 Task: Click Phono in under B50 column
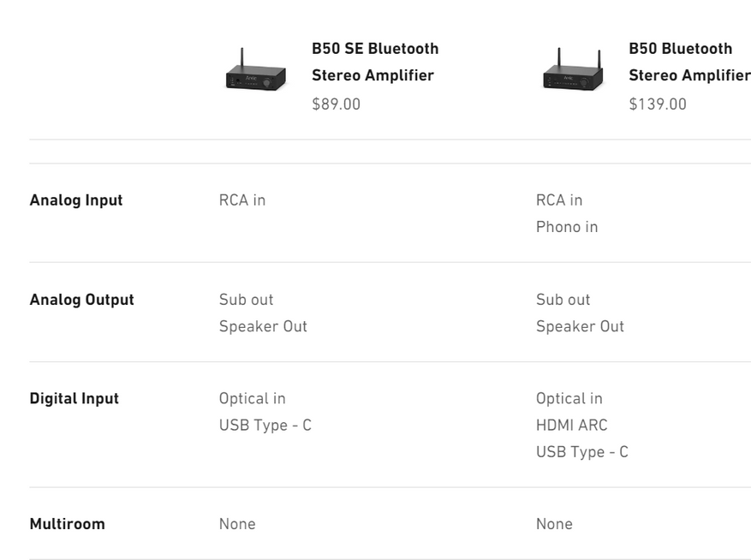566,227
